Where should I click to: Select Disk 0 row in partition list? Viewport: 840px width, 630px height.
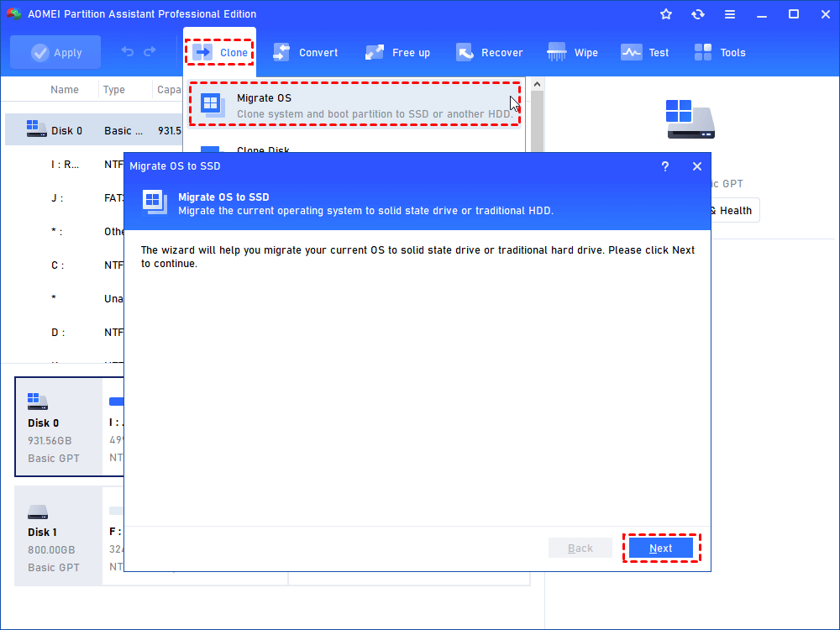(x=94, y=130)
